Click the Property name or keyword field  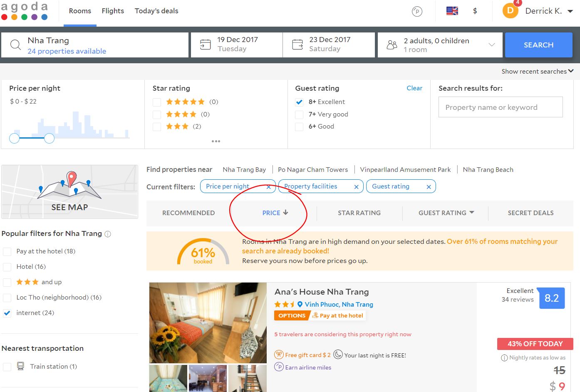(501, 107)
